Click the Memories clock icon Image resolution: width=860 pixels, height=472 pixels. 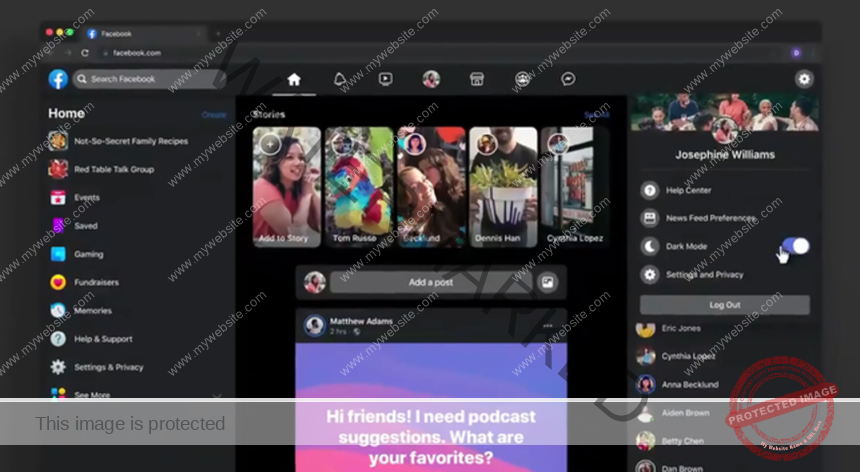[58, 310]
